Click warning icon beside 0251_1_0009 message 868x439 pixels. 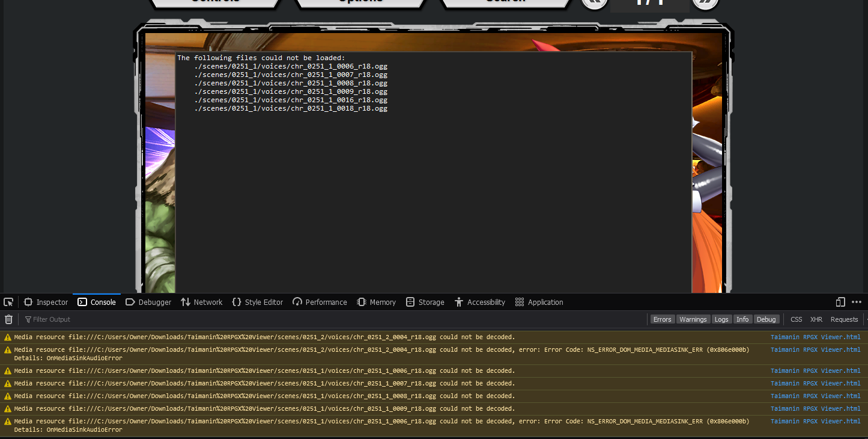point(8,409)
